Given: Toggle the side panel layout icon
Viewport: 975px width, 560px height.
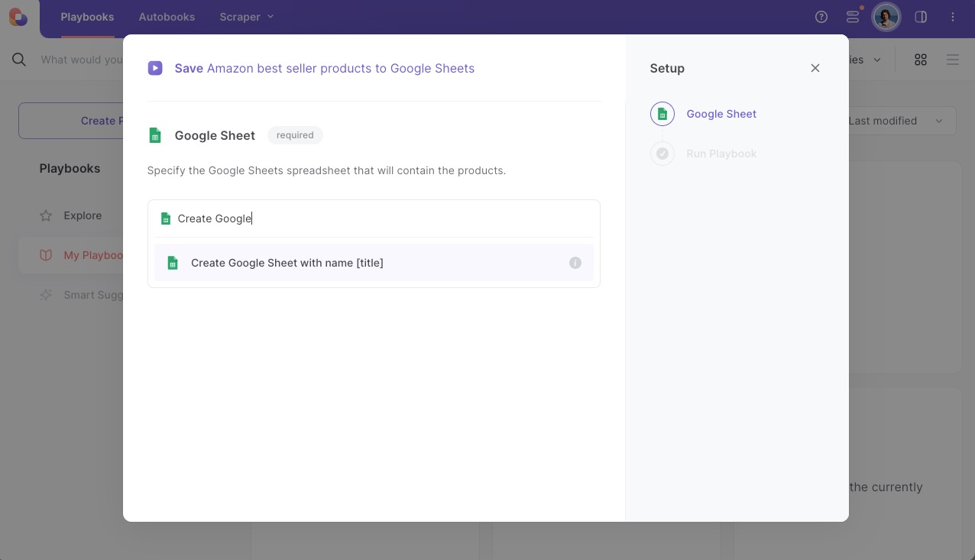Looking at the screenshot, I should pos(921,17).
